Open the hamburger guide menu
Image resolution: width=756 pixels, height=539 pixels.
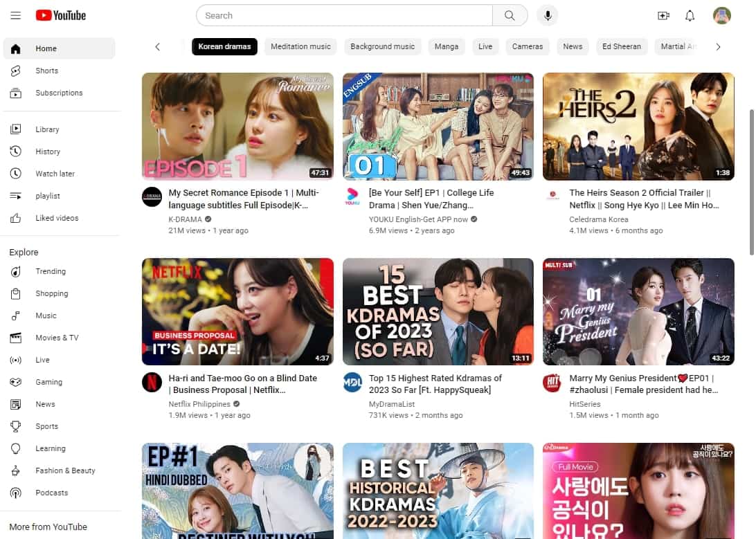[15, 15]
